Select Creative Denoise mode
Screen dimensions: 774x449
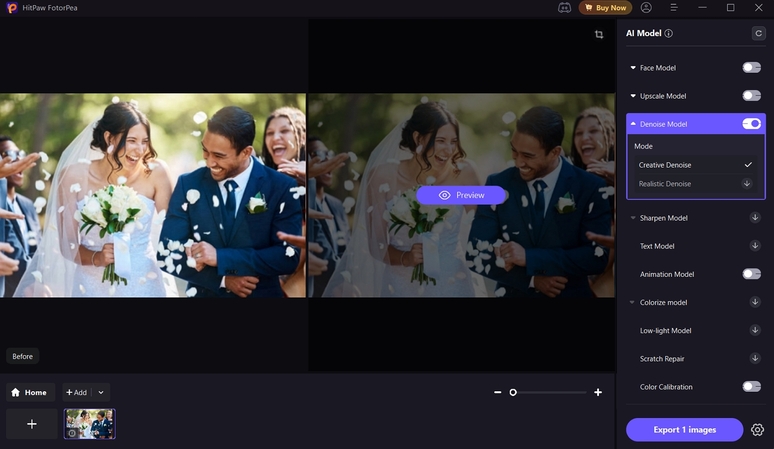point(695,165)
